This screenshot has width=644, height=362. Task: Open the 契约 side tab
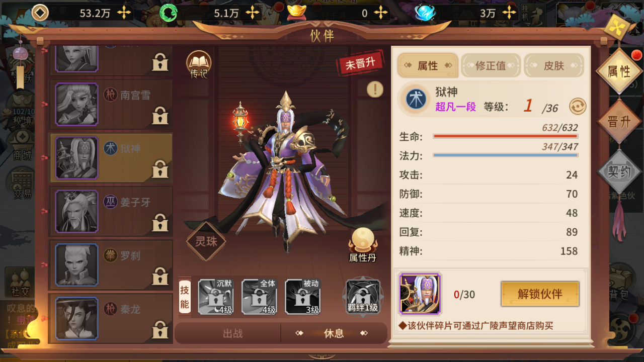click(x=619, y=172)
